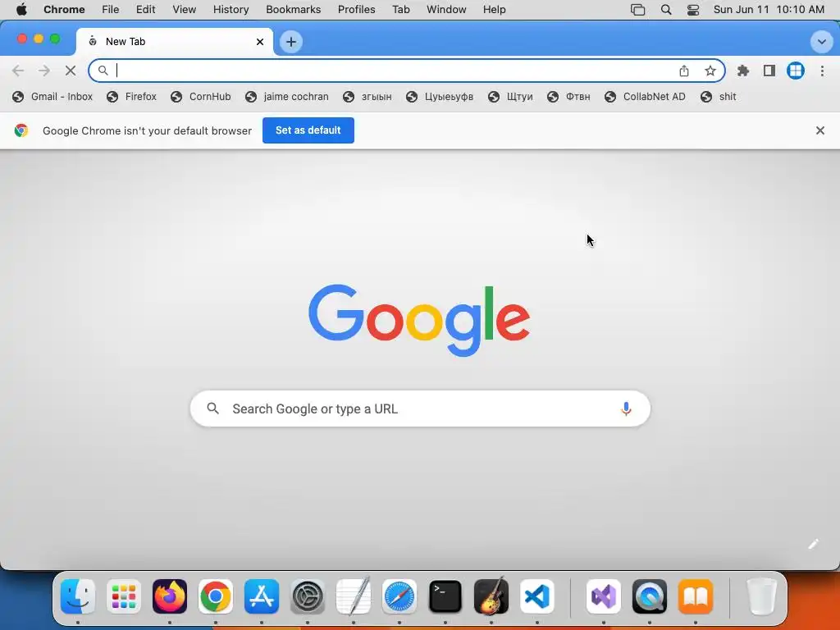Viewport: 840px width, 630px height.
Task: Open the Trash in the Dock
Action: 761,596
